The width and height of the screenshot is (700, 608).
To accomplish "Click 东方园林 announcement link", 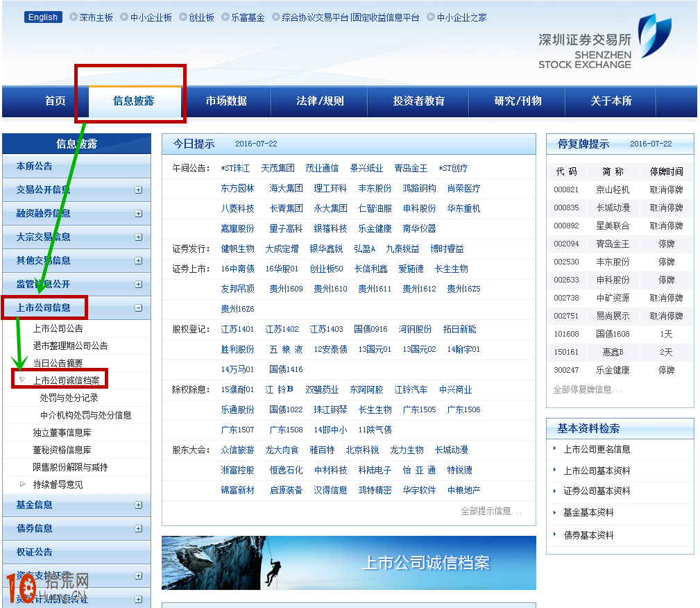I will (x=237, y=189).
